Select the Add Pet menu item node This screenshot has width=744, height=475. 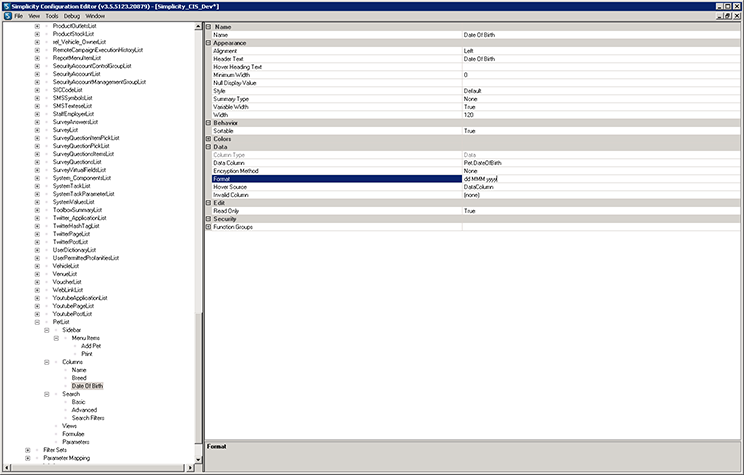91,346
